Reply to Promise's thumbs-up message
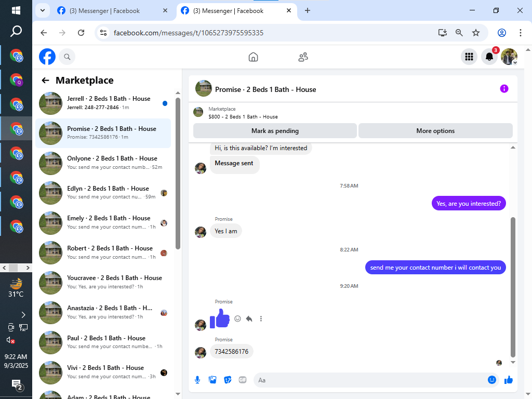 [249, 318]
